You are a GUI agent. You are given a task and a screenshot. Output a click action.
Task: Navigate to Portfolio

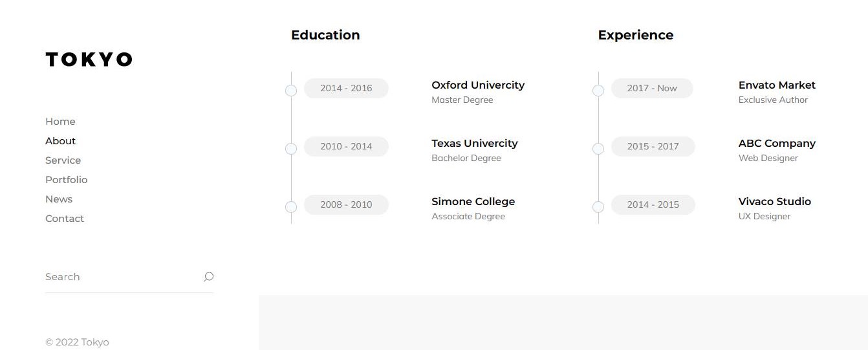point(66,180)
